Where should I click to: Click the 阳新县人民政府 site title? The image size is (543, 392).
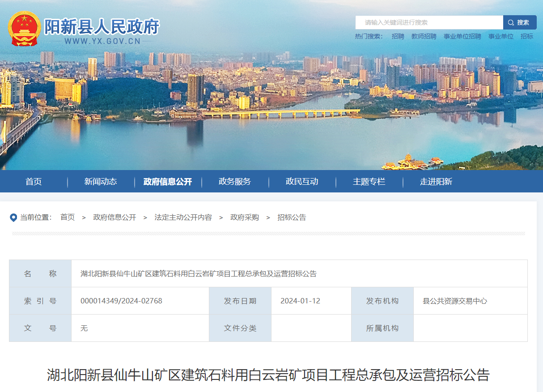pos(102,27)
